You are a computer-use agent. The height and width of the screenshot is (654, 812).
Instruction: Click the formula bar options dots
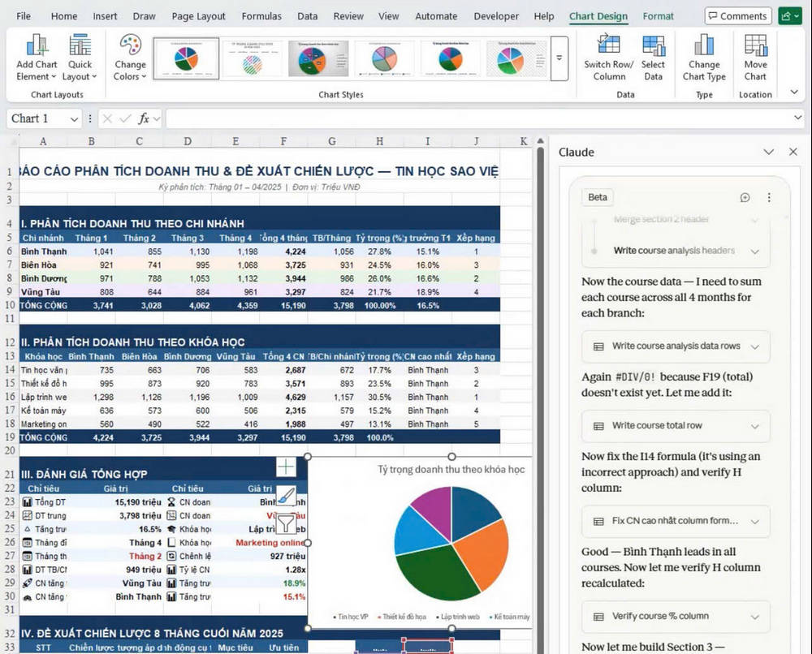coord(90,119)
